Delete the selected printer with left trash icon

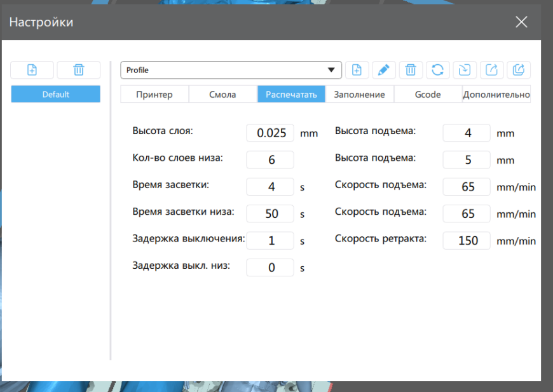tap(79, 70)
